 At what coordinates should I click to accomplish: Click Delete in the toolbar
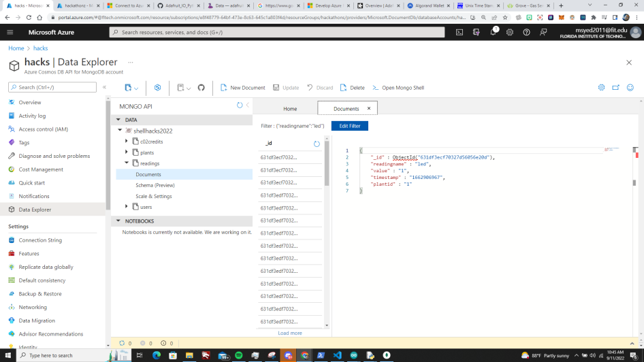pyautogui.click(x=353, y=87)
